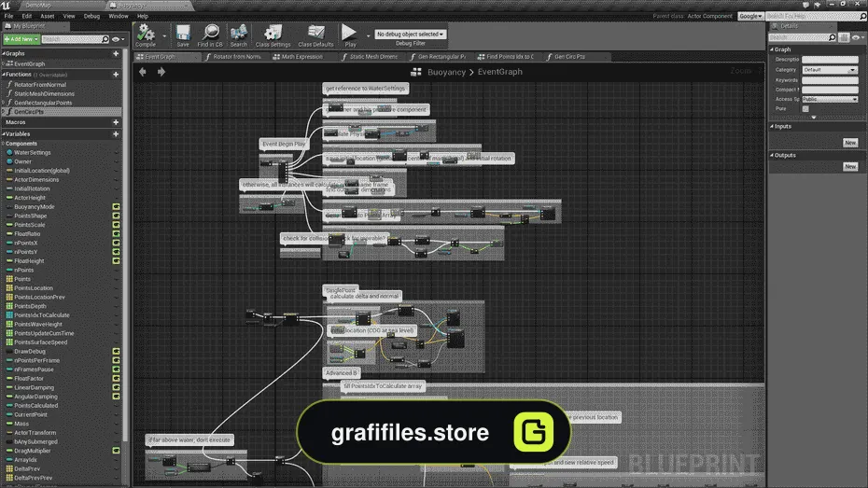Screen dimensions: 868x488
Task: Start Play from the toolbar
Action: (x=349, y=35)
